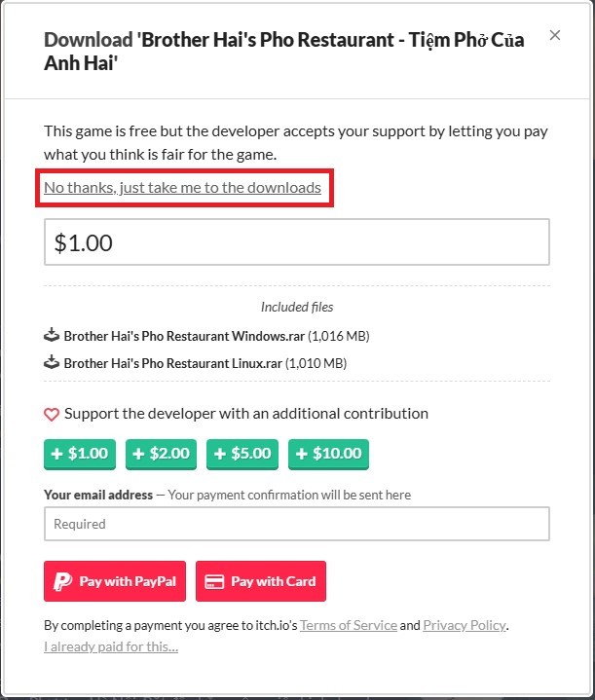Close the download dialog with X
Image resolution: width=595 pixels, height=700 pixels.
click(555, 36)
